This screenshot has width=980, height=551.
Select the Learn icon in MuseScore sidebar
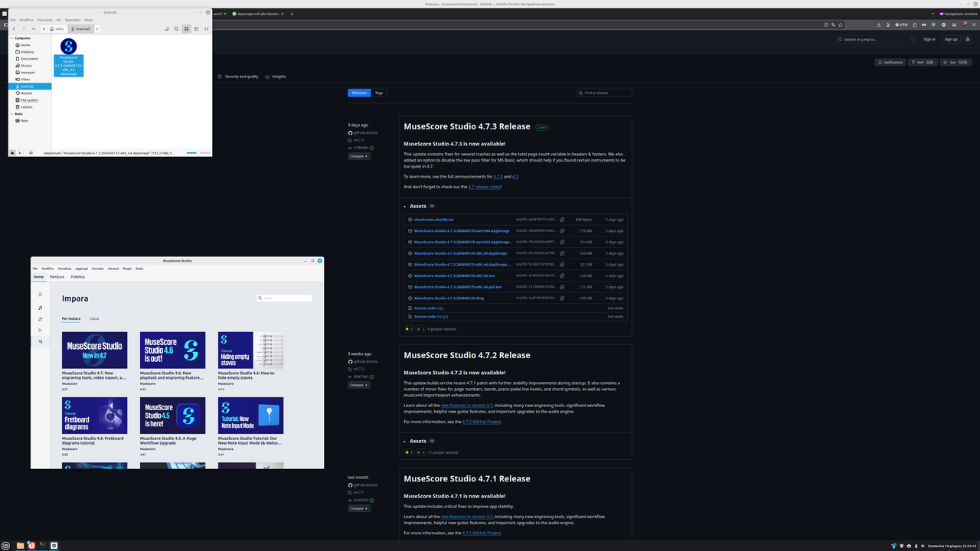[41, 342]
